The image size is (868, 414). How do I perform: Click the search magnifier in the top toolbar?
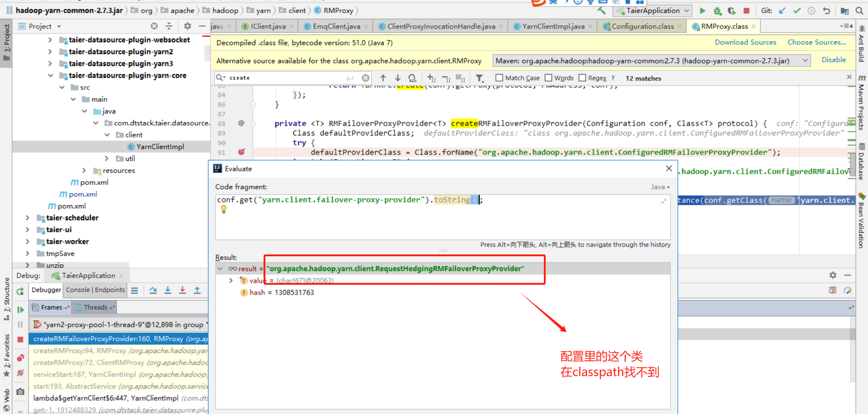tap(859, 10)
